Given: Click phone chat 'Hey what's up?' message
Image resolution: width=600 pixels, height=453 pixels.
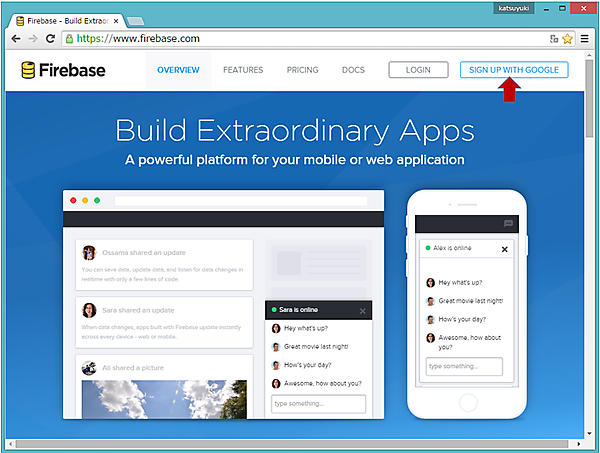Looking at the screenshot, I should (x=460, y=282).
